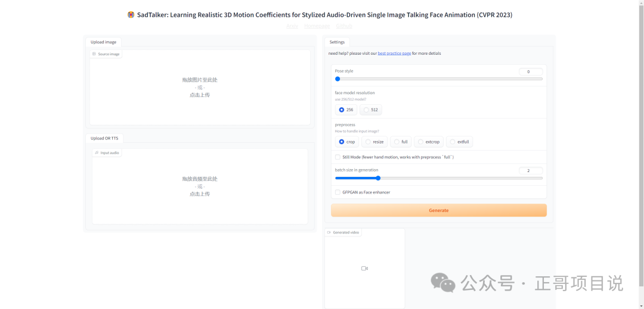Click the batch size slider handle

point(378,178)
